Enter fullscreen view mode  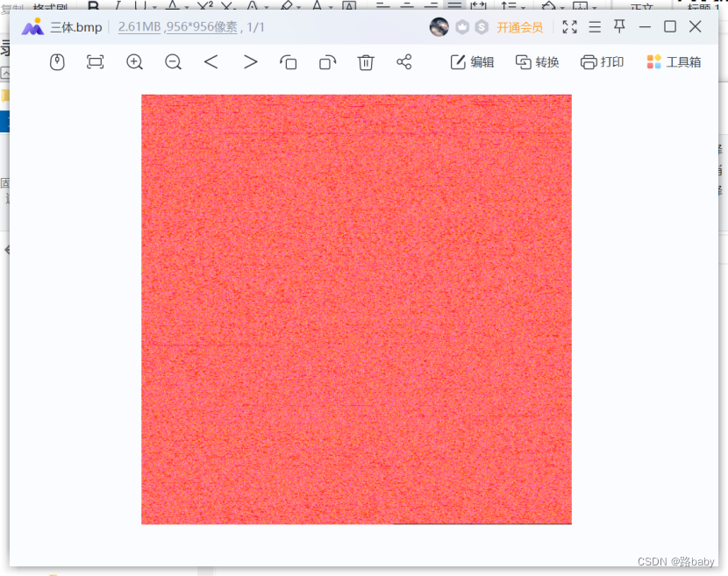coord(569,27)
